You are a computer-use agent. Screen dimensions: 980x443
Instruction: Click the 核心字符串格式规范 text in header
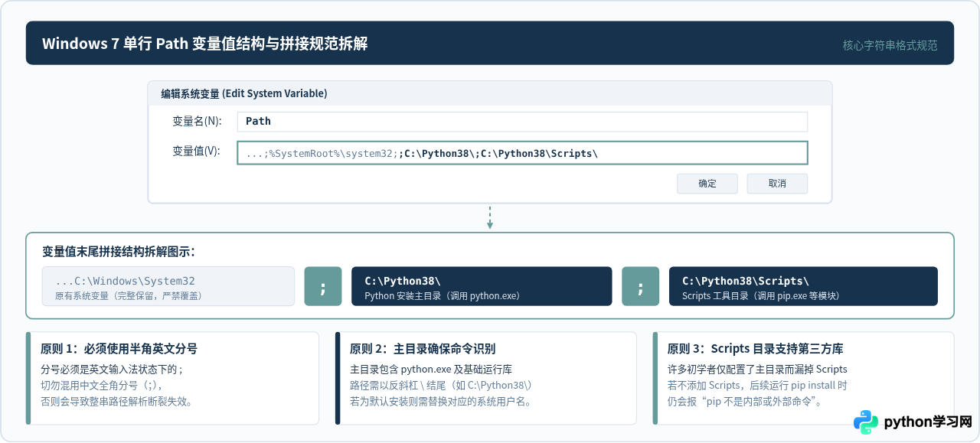890,45
